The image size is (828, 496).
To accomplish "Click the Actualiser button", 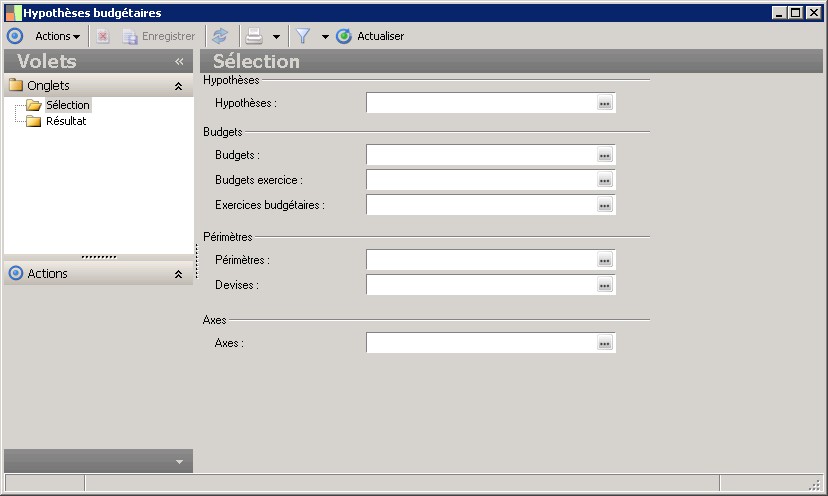I will (x=370, y=36).
